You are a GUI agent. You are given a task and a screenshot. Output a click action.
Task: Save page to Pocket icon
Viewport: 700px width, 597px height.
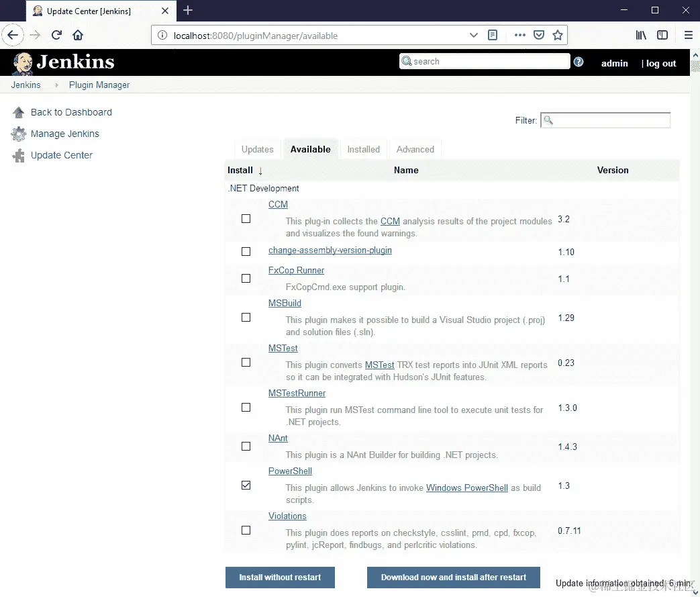[x=539, y=35]
